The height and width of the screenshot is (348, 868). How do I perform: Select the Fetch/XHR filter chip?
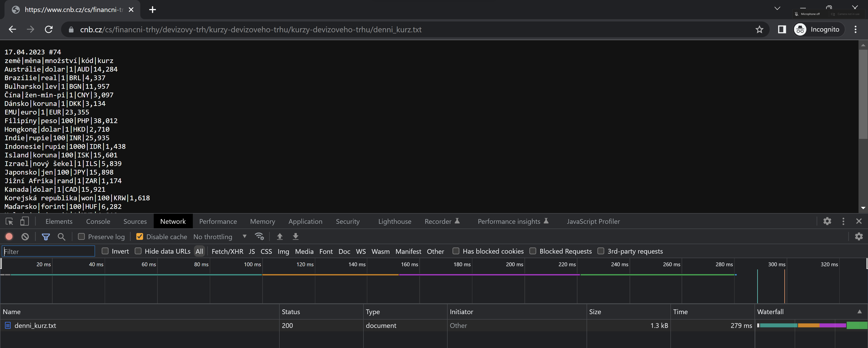click(227, 251)
